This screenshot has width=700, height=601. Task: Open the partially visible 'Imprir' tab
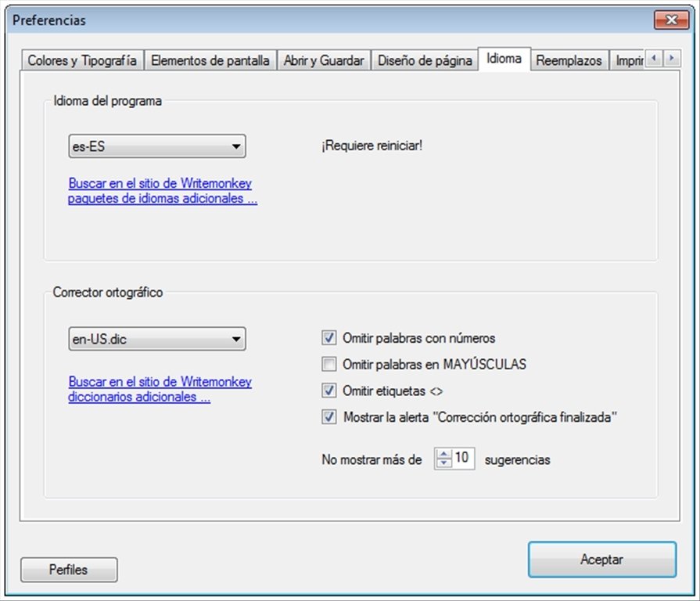coord(627,60)
